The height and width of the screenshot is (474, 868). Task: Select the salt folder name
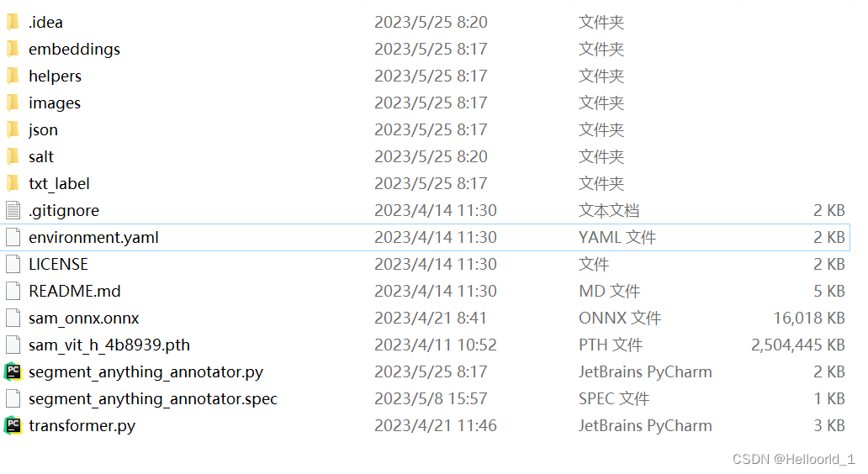41,156
